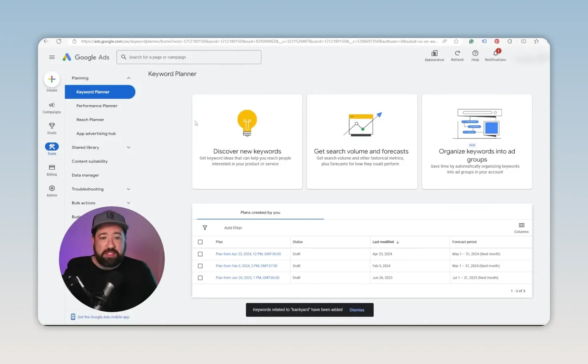This screenshot has height=364, width=588.
Task: Expand the Troubleshooting section
Action: point(128,189)
